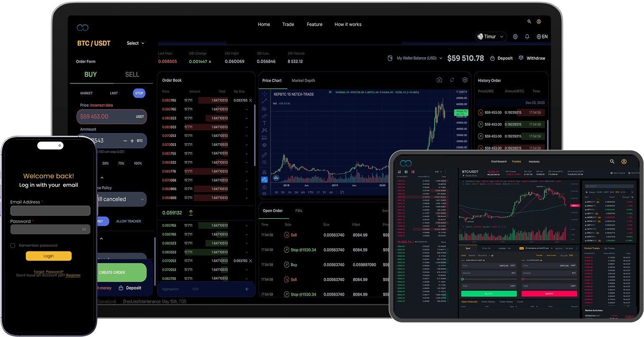Toggle the eye visibility icon below the lock tool
The width and height of the screenshot is (644, 337).
click(x=264, y=193)
